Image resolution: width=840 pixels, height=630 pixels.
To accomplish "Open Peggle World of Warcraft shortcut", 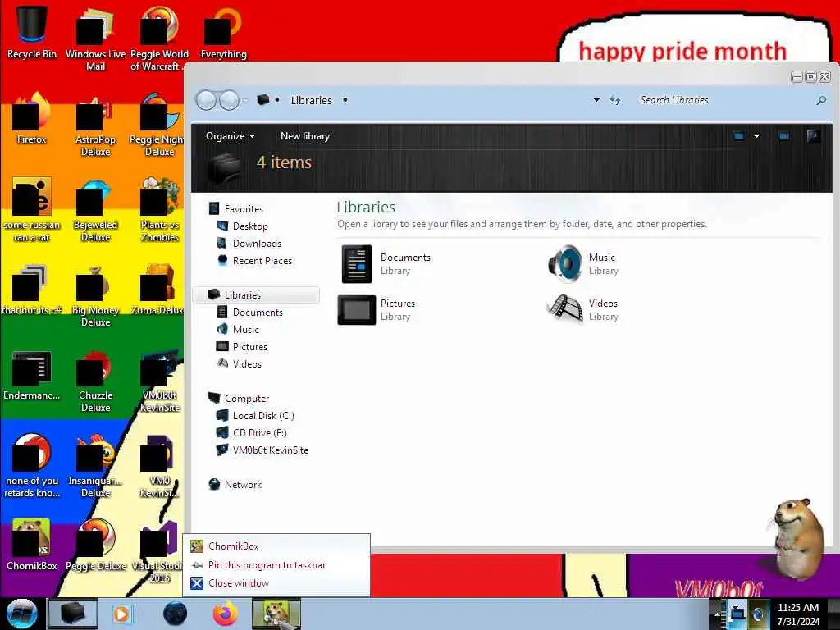I will (x=159, y=39).
